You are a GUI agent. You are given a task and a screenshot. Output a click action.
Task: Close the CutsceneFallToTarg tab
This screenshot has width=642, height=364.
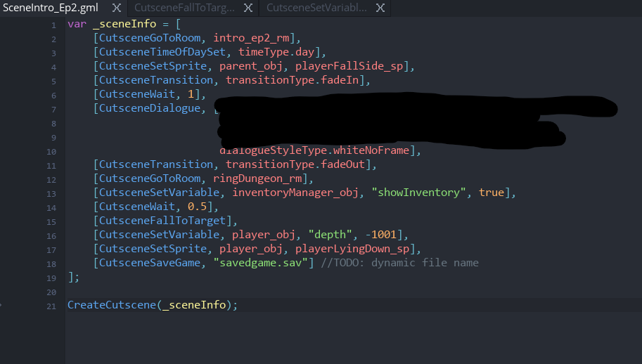248,8
